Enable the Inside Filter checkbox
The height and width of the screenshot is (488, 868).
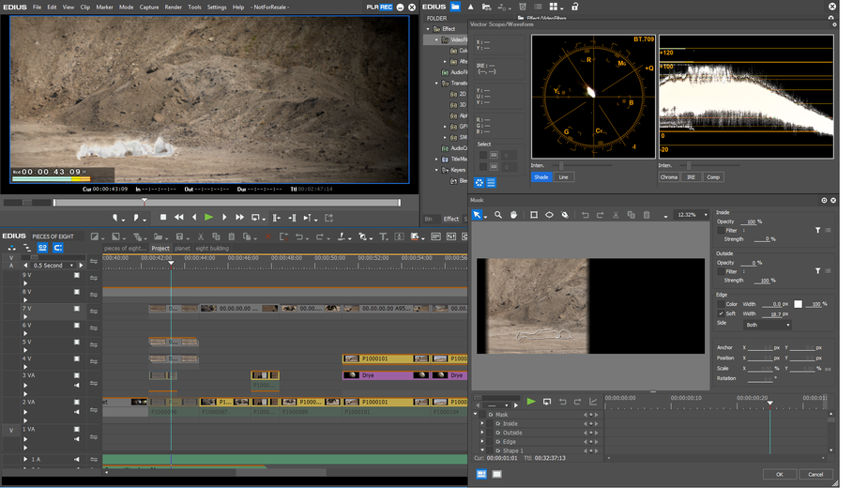click(x=721, y=230)
